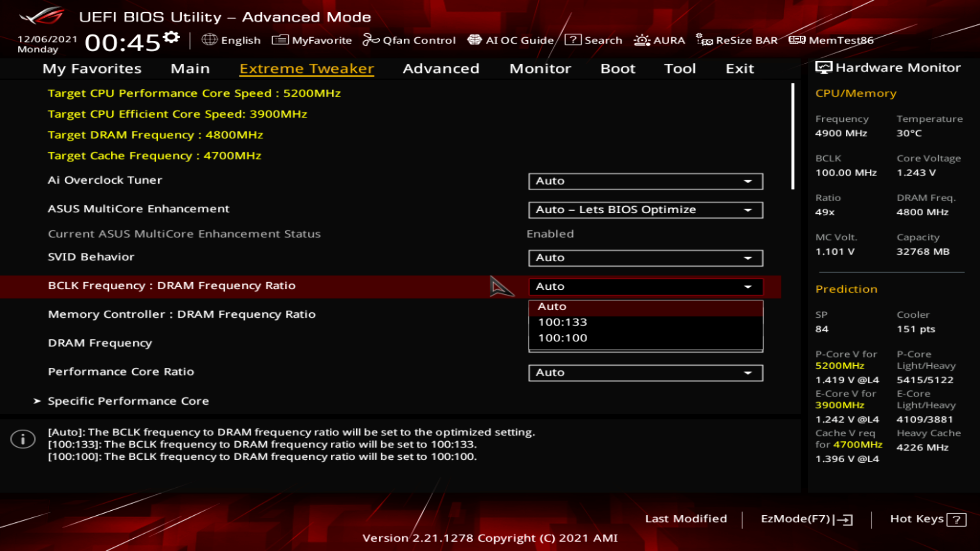This screenshot has height=551, width=980.
Task: Click the Search question mark icon
Action: [x=573, y=40]
